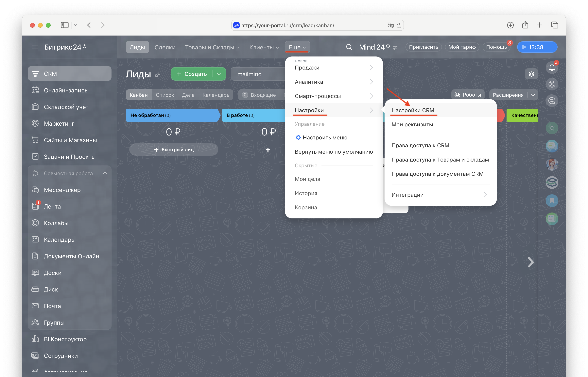Open Мессенджер from the sidebar
The height and width of the screenshot is (377, 588).
click(62, 190)
